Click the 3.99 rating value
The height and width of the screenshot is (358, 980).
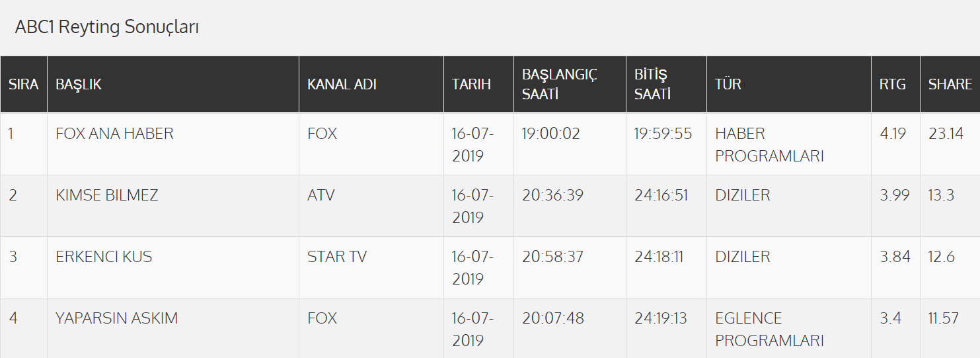[x=895, y=195]
